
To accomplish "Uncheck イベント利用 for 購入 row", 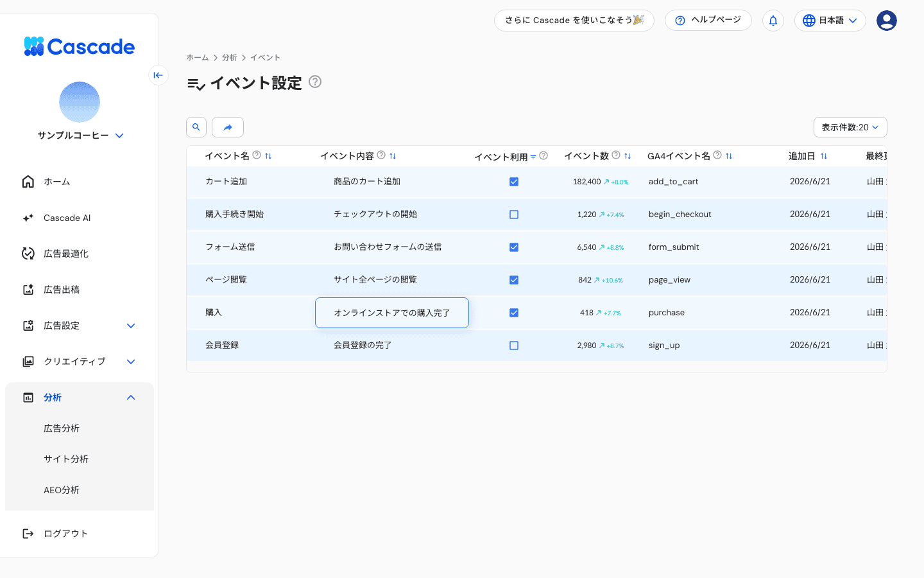I will tap(514, 313).
